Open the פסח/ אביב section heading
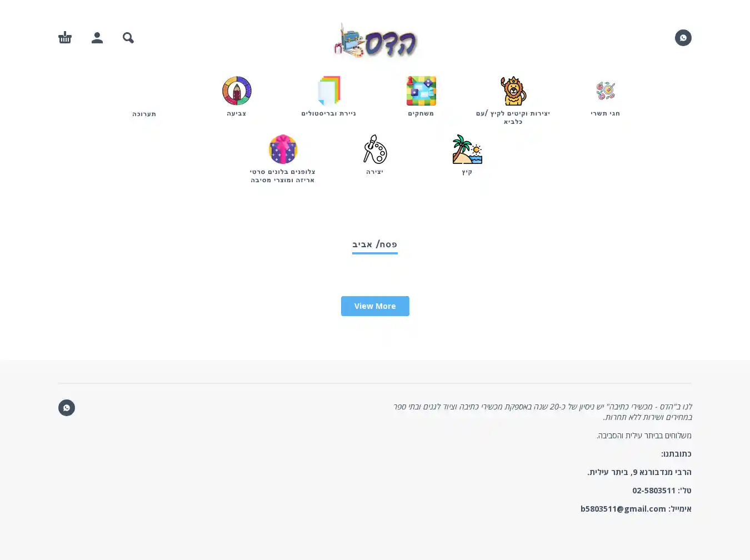Viewport: 750px width, 560px height. (x=375, y=244)
